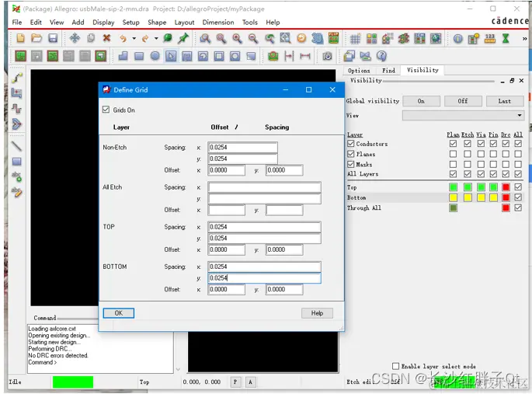Image resolution: width=532 pixels, height=394 pixels.
Task: Click the green pushpin Fix icon
Action: click(183, 38)
